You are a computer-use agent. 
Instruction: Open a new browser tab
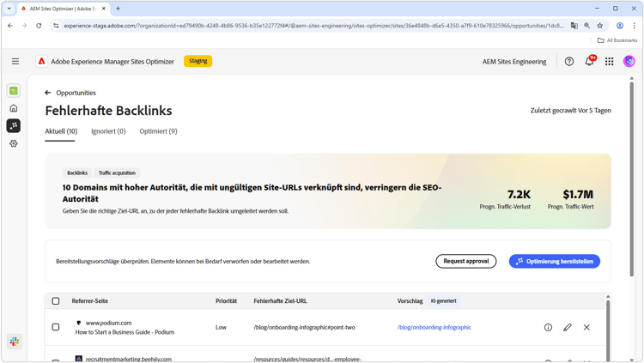[118, 9]
